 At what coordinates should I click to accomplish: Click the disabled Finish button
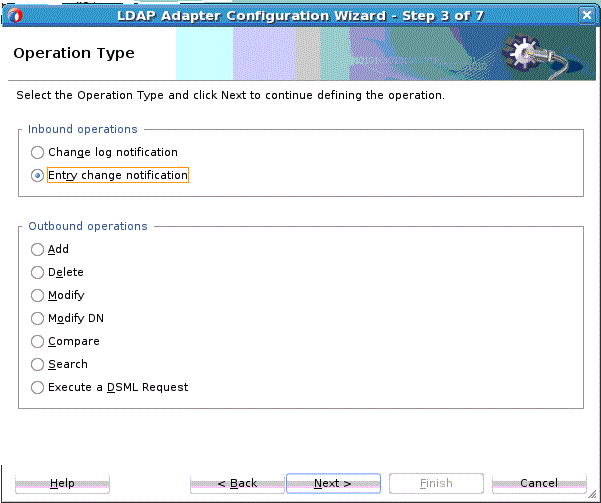click(x=436, y=483)
